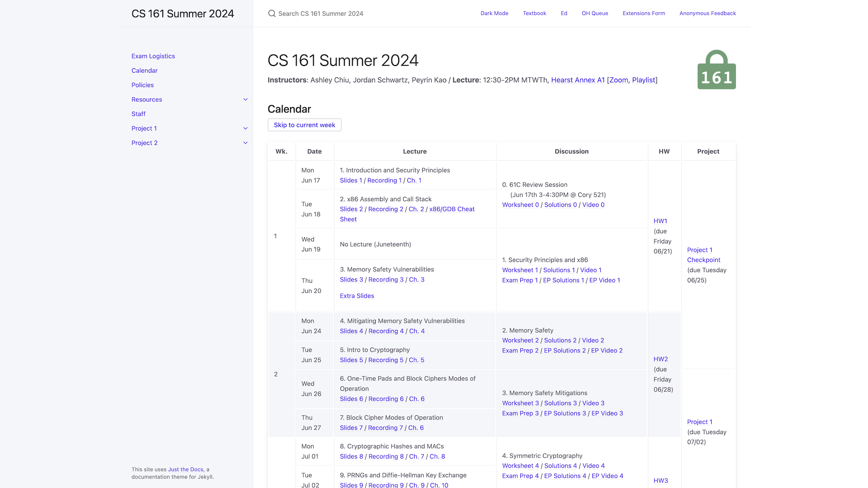
Task: Open Worksheet 2 link
Action: point(520,340)
